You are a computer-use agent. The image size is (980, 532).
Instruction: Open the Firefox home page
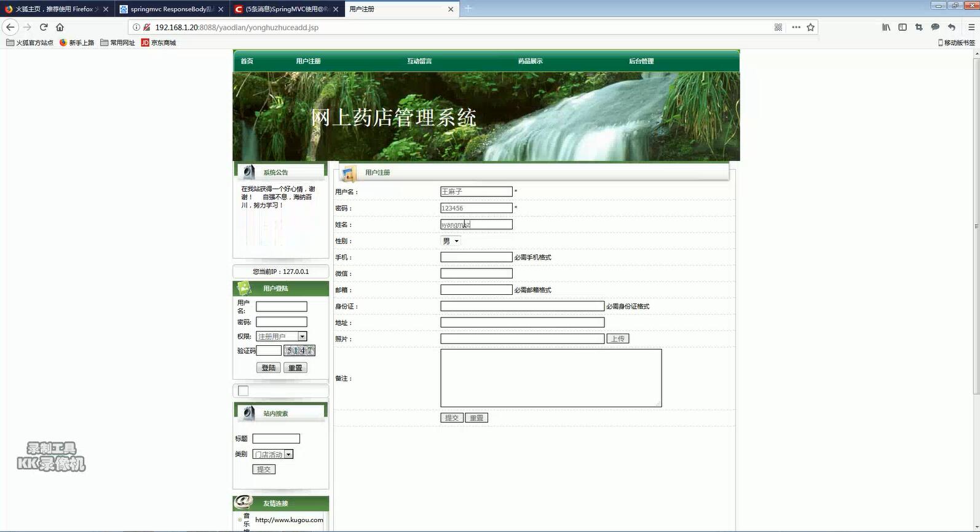pyautogui.click(x=60, y=27)
